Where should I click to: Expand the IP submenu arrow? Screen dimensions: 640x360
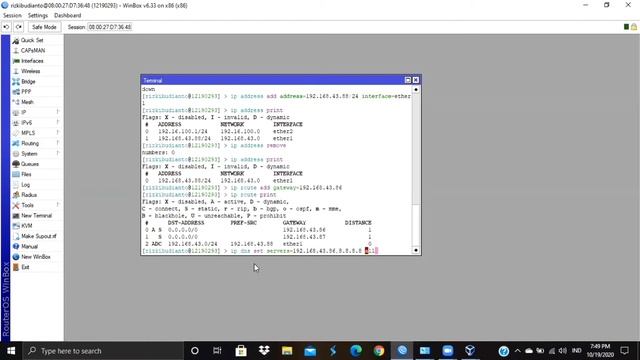(58, 112)
